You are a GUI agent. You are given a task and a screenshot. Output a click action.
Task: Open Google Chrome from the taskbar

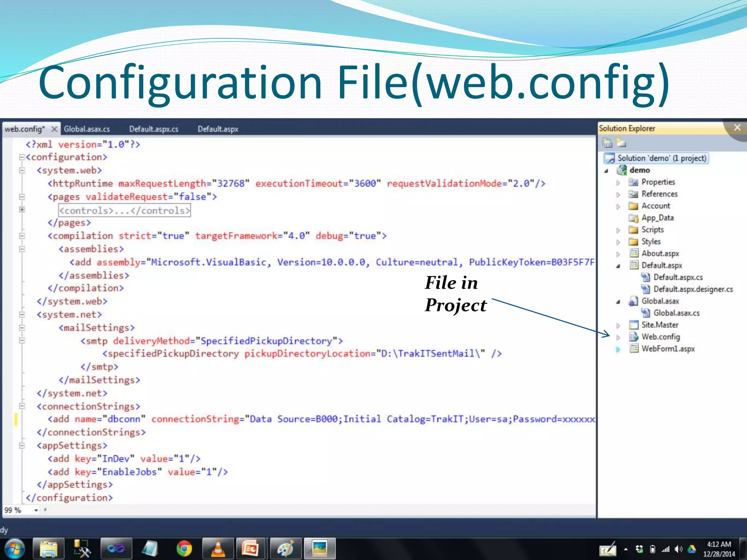click(x=184, y=549)
